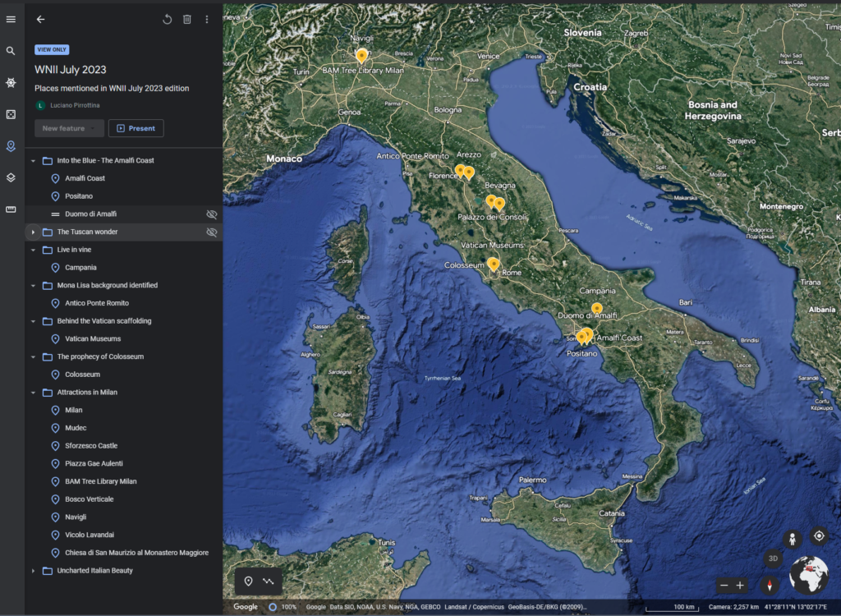
Task: Select the Sforzesco Castle placemark
Action: point(123,445)
